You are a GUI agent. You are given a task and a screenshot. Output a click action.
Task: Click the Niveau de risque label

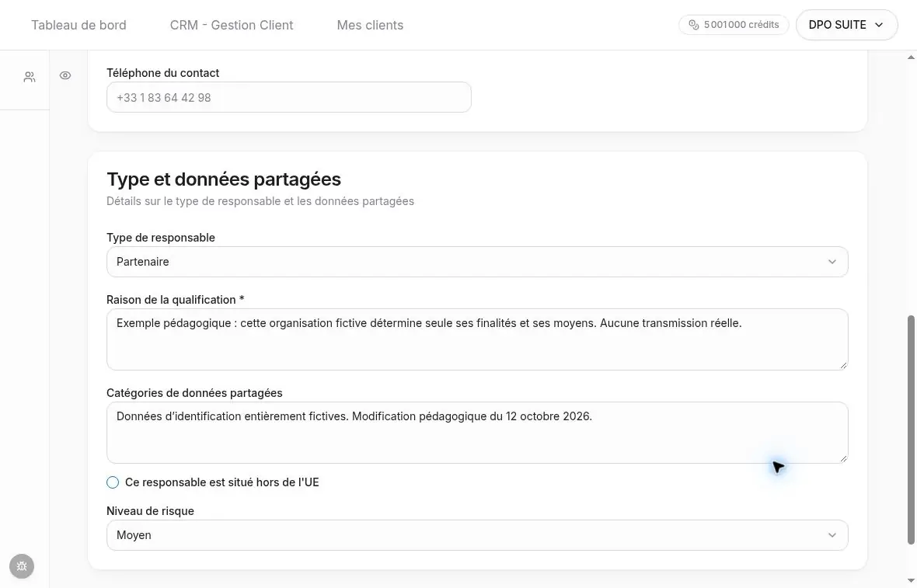[150, 511]
